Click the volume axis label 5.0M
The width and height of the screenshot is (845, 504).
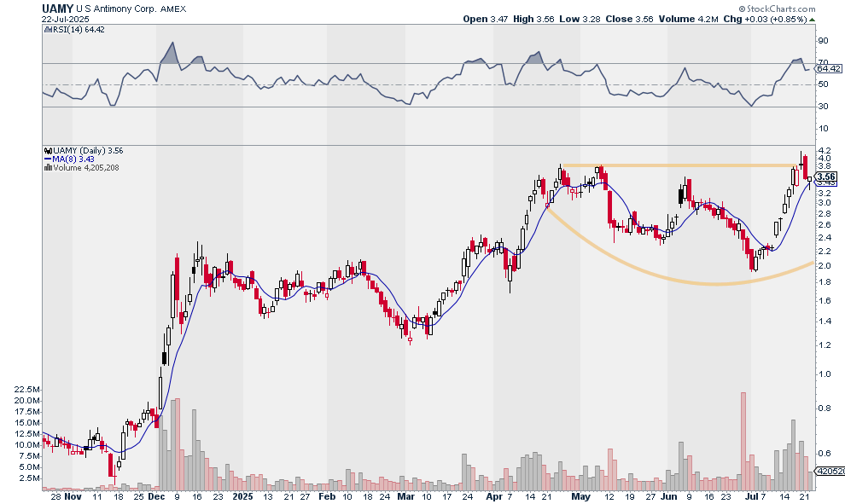point(29,466)
